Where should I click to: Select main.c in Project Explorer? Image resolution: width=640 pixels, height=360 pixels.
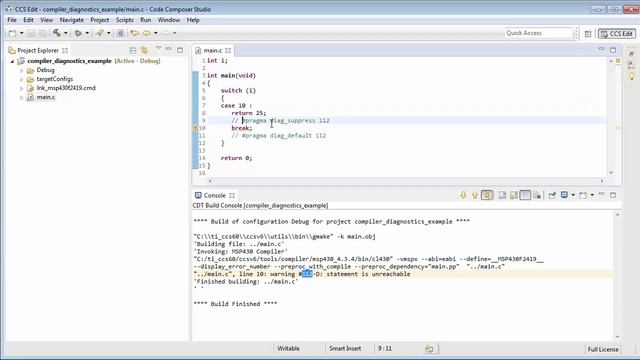(x=46, y=97)
